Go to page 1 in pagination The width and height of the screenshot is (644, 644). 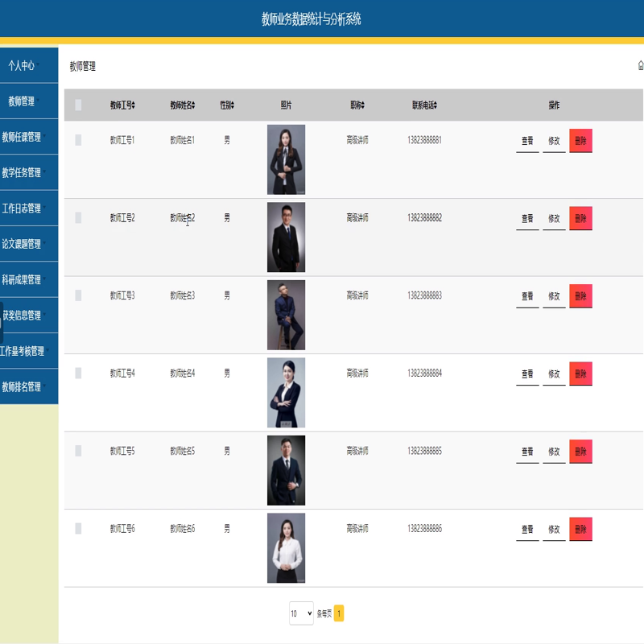pos(339,613)
